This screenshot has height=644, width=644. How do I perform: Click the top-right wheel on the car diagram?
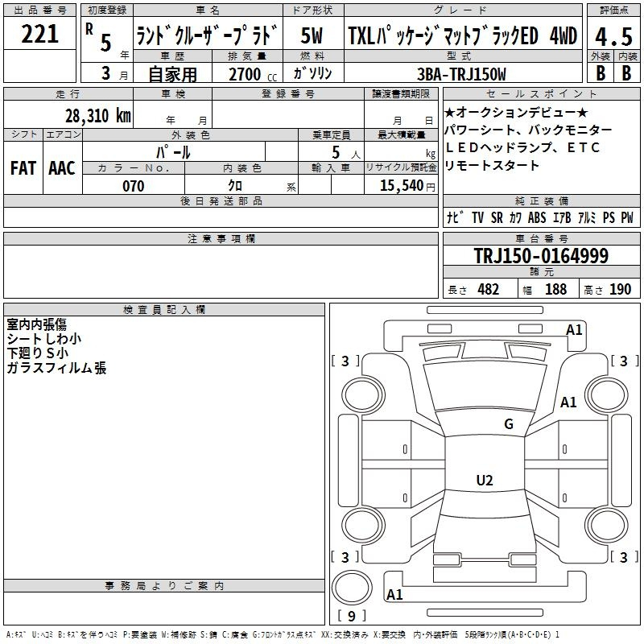point(606,392)
